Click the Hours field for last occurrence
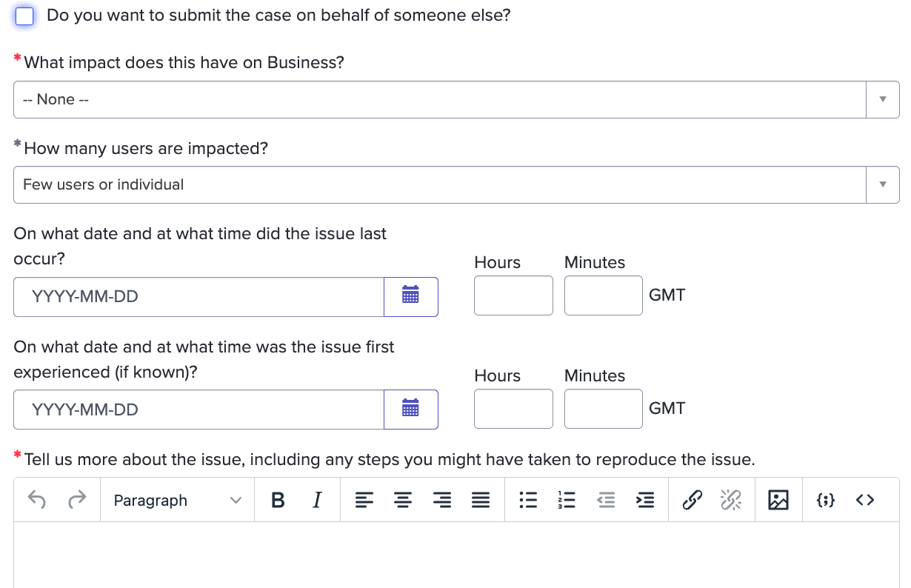This screenshot has width=911, height=588. (x=513, y=295)
